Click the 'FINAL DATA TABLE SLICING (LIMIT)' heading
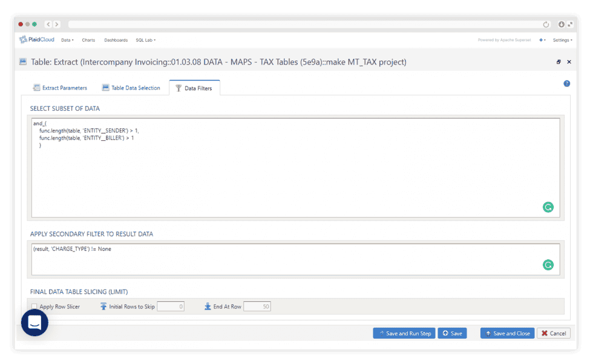 click(79, 292)
